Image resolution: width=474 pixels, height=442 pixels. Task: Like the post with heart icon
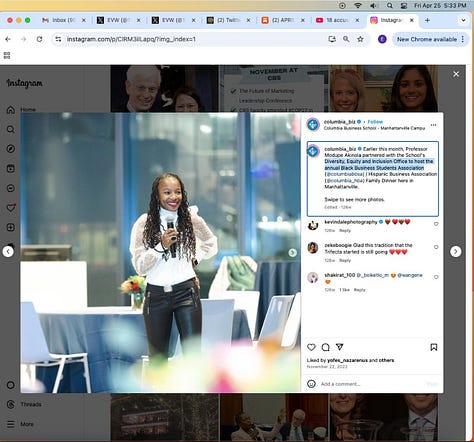(311, 347)
